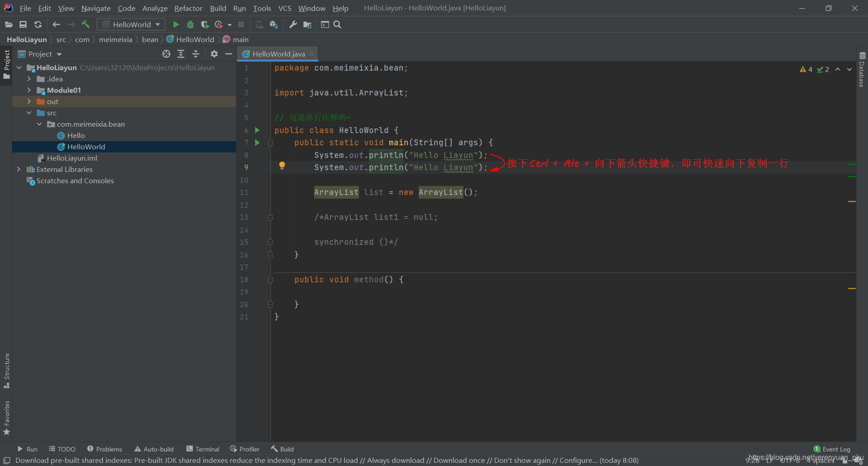Collapse the com.meimeixia.bean package
This screenshot has width=868, height=466.
point(39,124)
